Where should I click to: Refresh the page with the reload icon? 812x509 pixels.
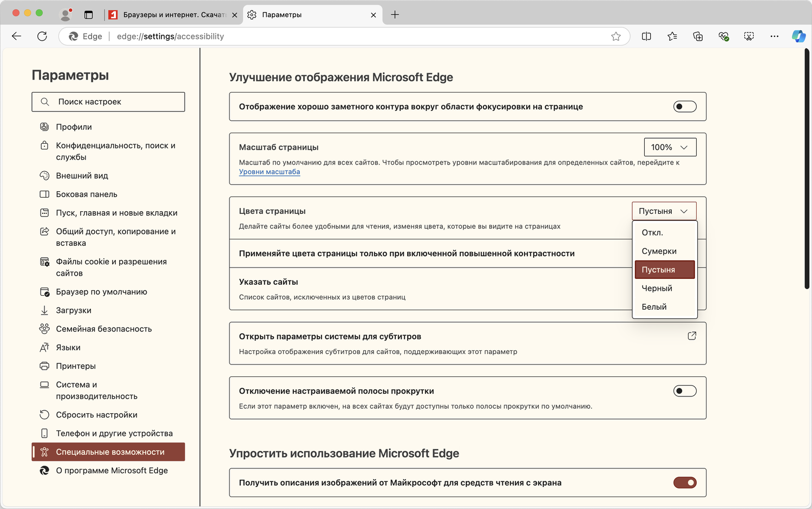point(42,36)
